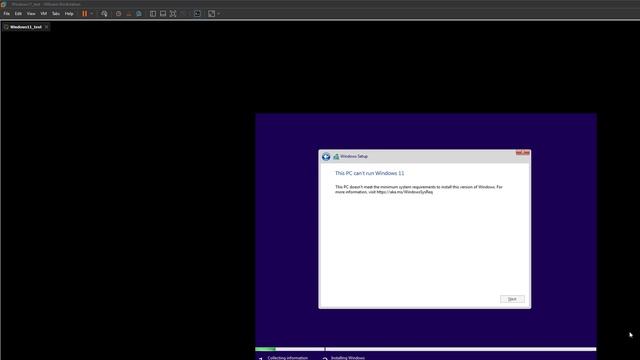Expand the stretch guest dropdown arrow

(x=218, y=13)
